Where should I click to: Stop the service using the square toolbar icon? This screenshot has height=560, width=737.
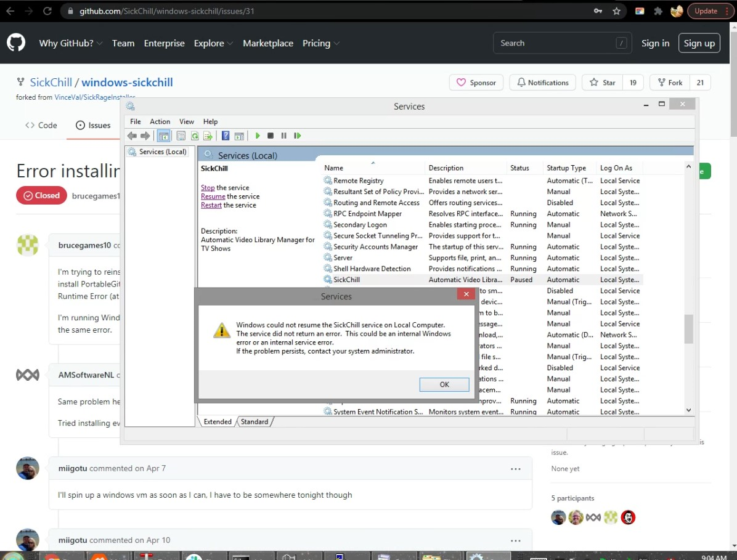click(271, 136)
